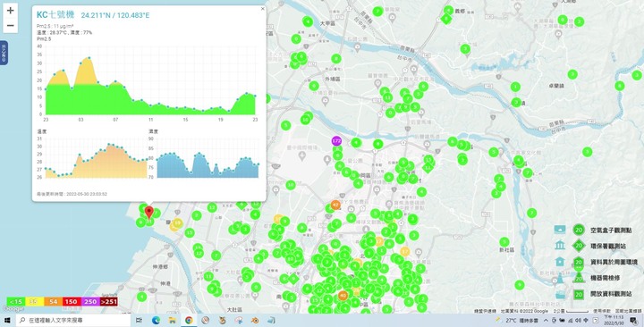Click the red location pin marker
The height and width of the screenshot is (327, 644).
tap(149, 213)
